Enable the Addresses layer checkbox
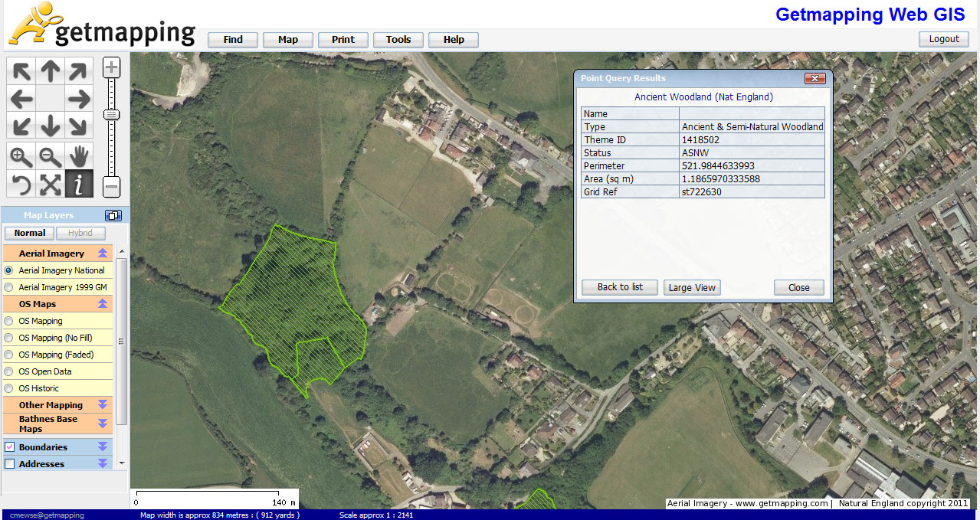 [10, 463]
